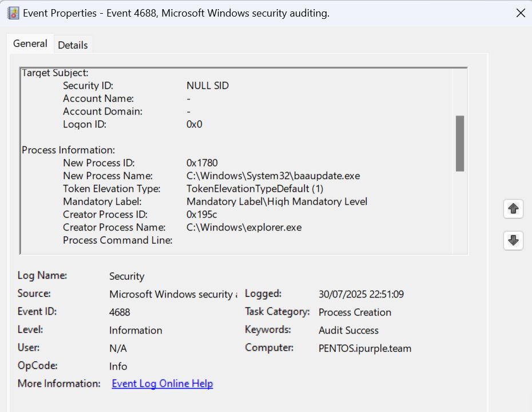Select the General tab
Screen dimensions: 532x412
click(x=30, y=43)
